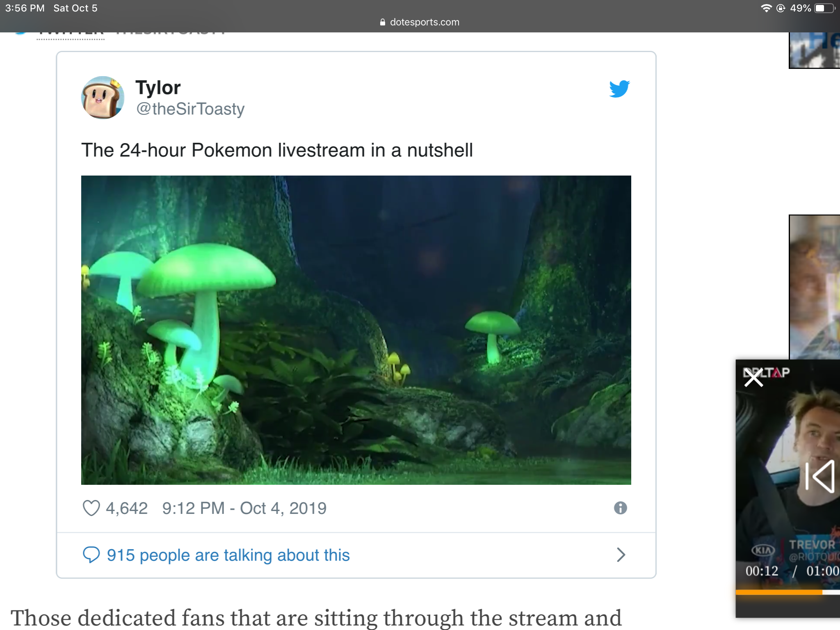The width and height of the screenshot is (840, 630).
Task: Click the @theSirToasty handle
Action: [x=190, y=109]
